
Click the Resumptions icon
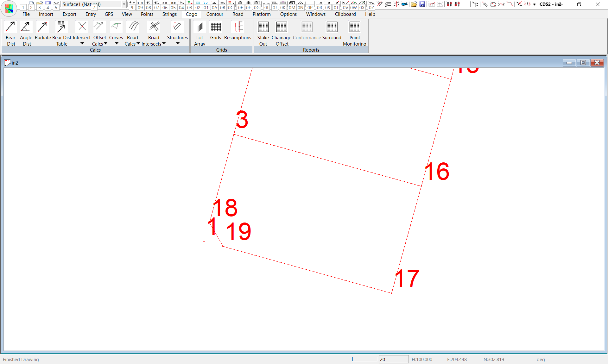pos(237,28)
